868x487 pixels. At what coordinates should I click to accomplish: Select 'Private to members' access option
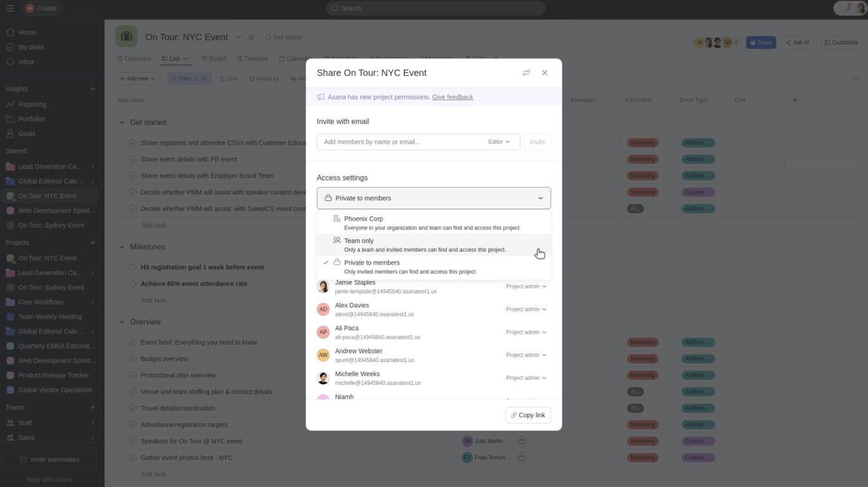pyautogui.click(x=434, y=267)
